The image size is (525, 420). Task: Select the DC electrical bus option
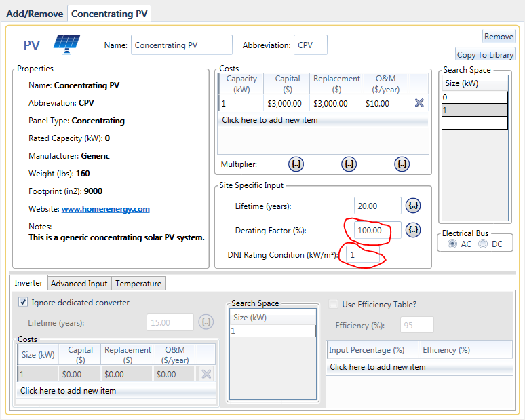tap(483, 244)
